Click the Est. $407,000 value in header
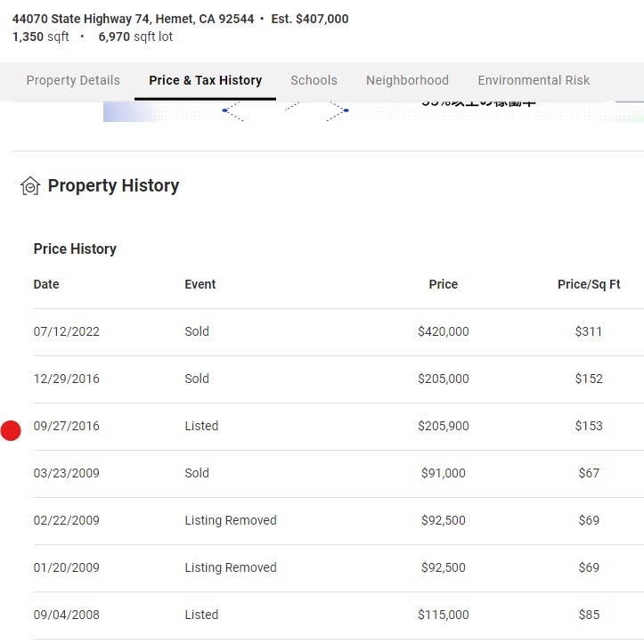 310,19
